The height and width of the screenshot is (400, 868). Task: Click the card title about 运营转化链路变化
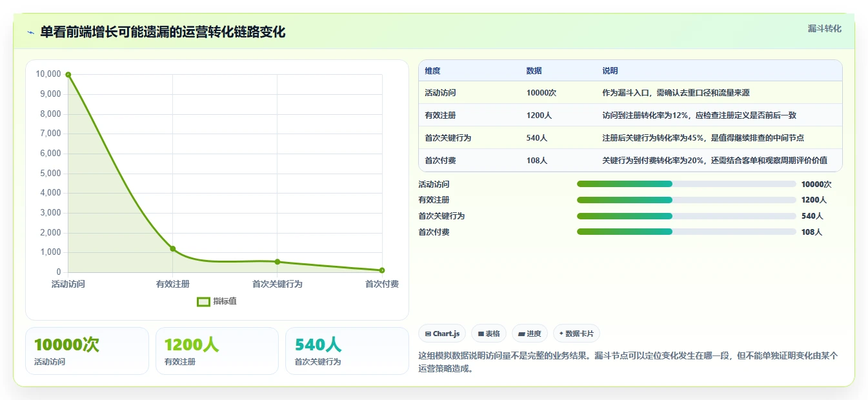(x=163, y=32)
